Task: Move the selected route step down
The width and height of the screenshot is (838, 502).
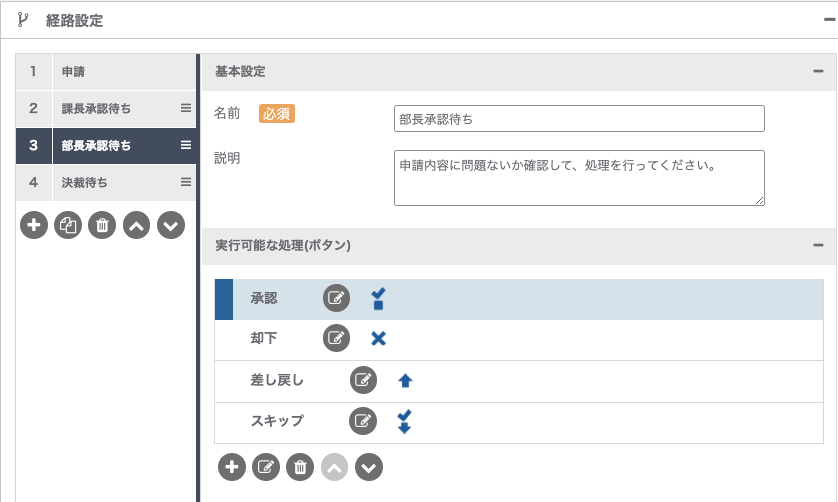Action: (x=171, y=225)
